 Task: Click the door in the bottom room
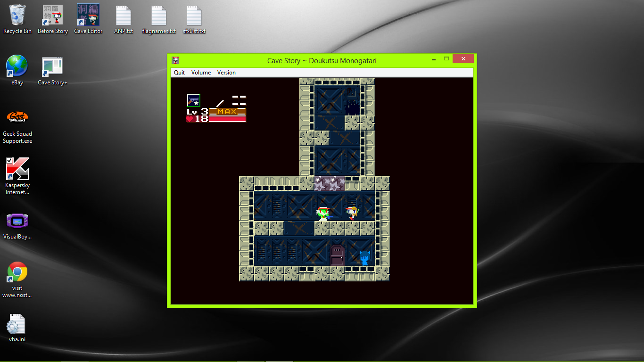[337, 255]
